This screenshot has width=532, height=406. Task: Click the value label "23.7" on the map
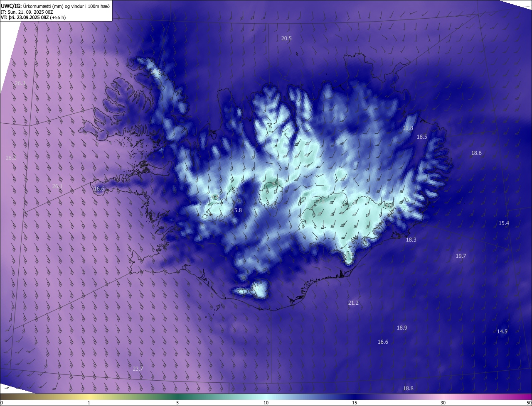coord(138,369)
